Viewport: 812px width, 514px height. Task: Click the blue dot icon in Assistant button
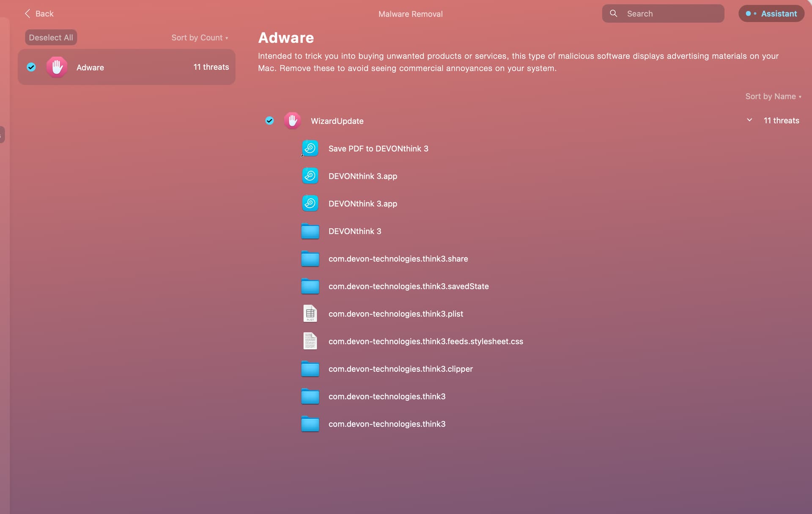[748, 14]
